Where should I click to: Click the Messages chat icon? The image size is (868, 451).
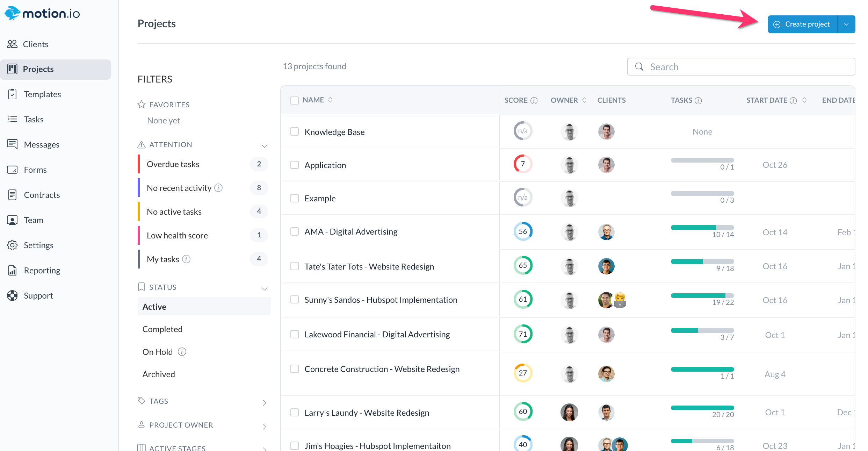click(x=12, y=144)
